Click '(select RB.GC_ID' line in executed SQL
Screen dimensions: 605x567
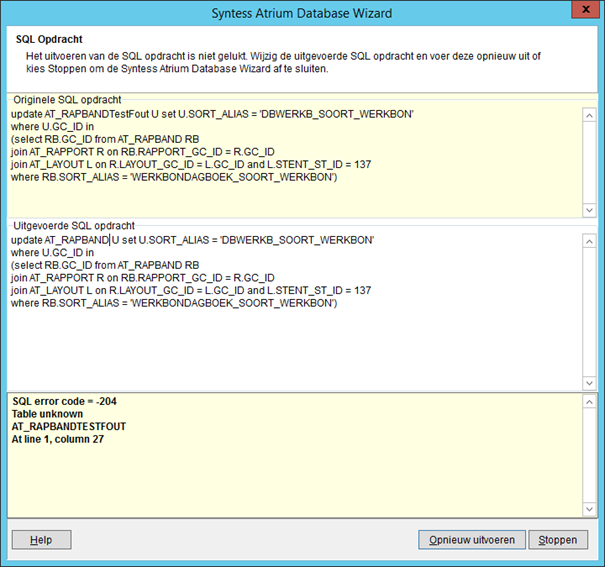click(x=105, y=265)
